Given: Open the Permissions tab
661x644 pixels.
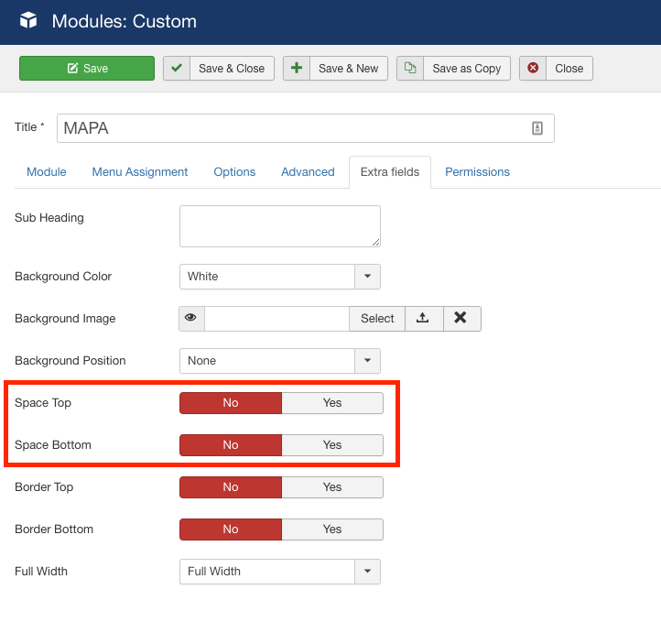Looking at the screenshot, I should [477, 172].
